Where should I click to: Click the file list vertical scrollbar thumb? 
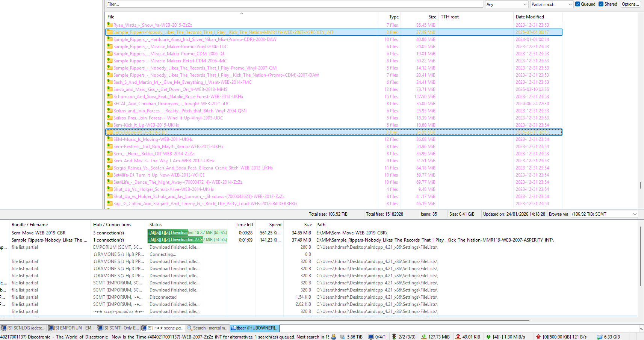[641, 185]
